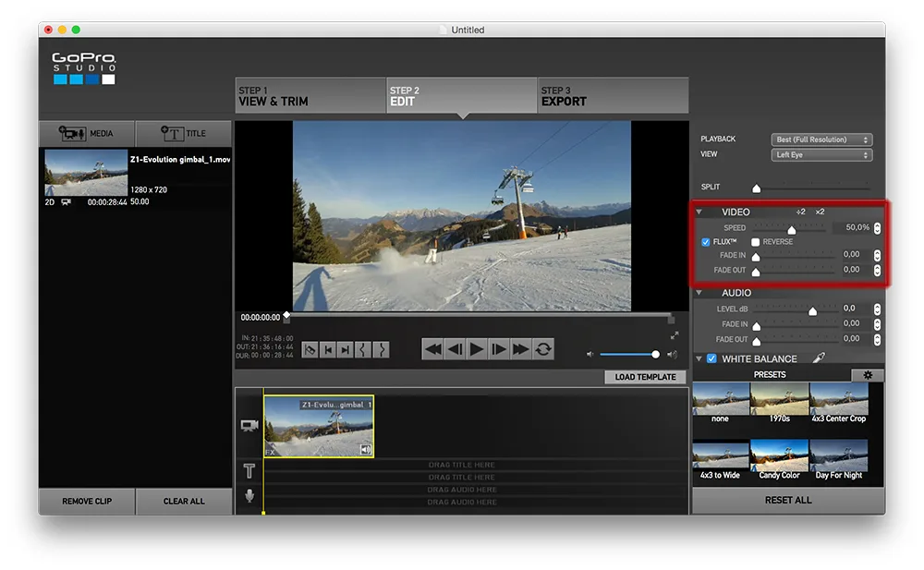
Task: Click the volume slider knob
Action: tap(655, 354)
